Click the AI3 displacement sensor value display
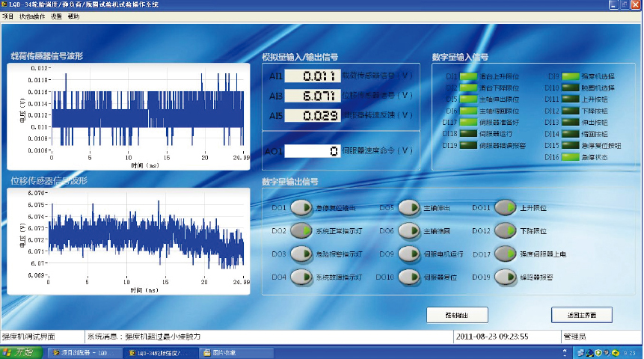The width and height of the screenshot is (644, 359). coord(313,96)
